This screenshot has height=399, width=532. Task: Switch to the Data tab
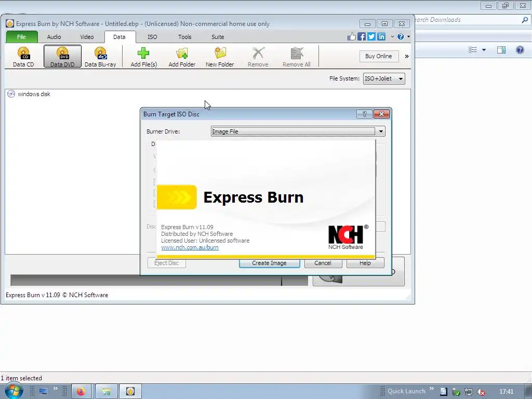(119, 37)
